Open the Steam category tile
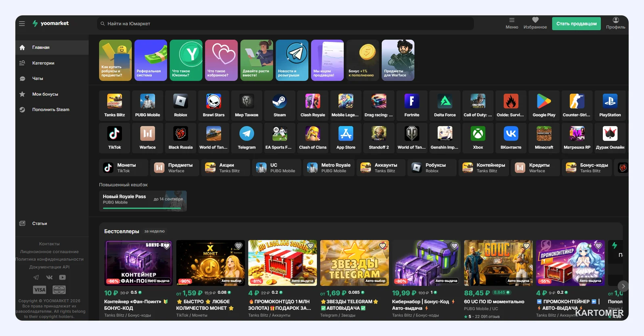 (x=280, y=105)
